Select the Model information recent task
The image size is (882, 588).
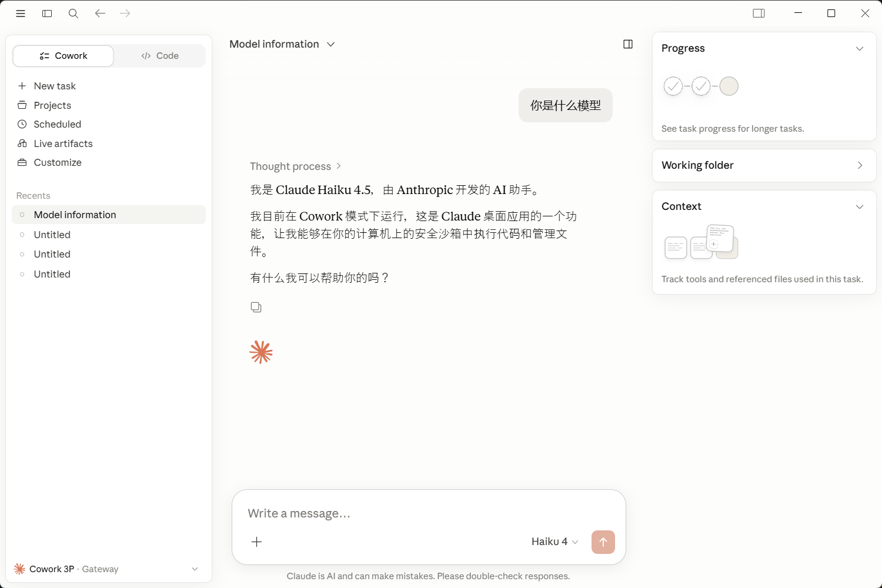point(109,215)
